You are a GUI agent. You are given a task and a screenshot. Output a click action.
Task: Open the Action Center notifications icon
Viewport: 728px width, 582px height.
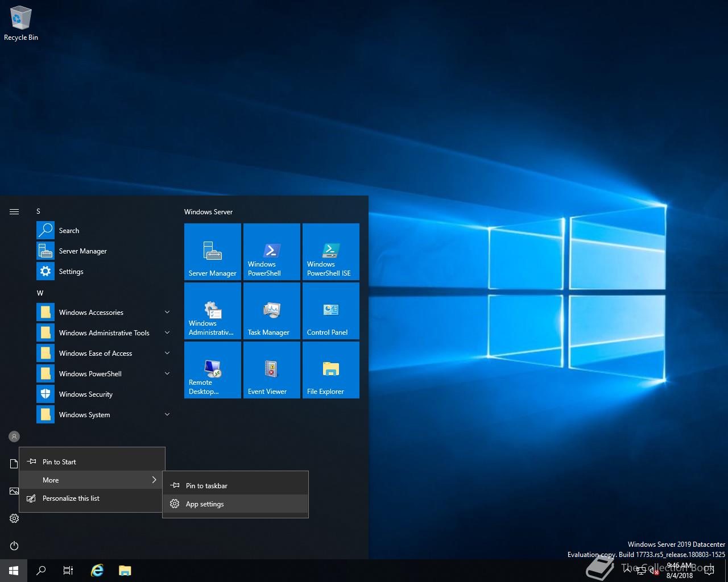point(709,571)
